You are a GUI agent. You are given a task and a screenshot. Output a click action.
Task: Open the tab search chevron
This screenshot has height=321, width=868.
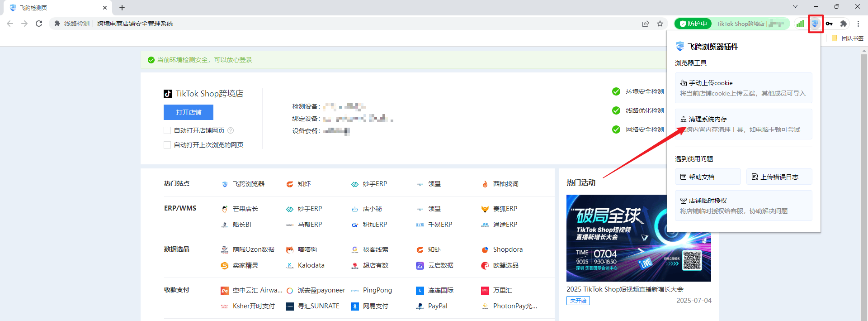pos(795,6)
